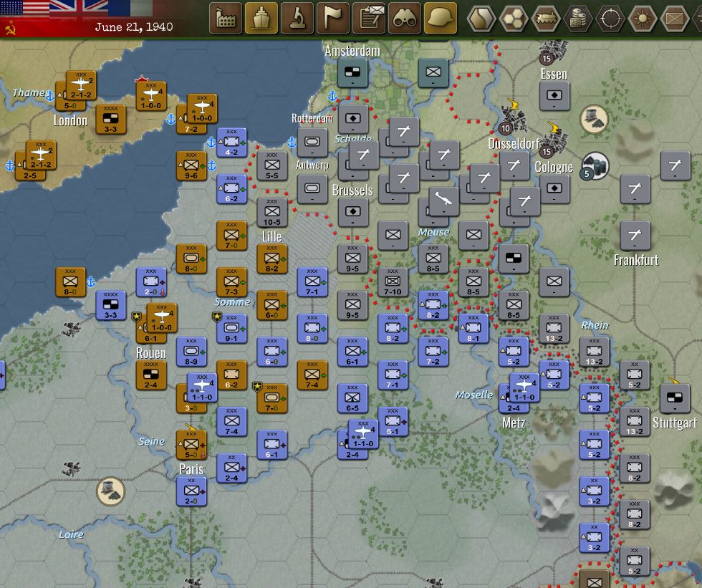This screenshot has height=588, width=702.
Task: Select the 8-9 blue tank unit
Action: pyautogui.click(x=191, y=352)
